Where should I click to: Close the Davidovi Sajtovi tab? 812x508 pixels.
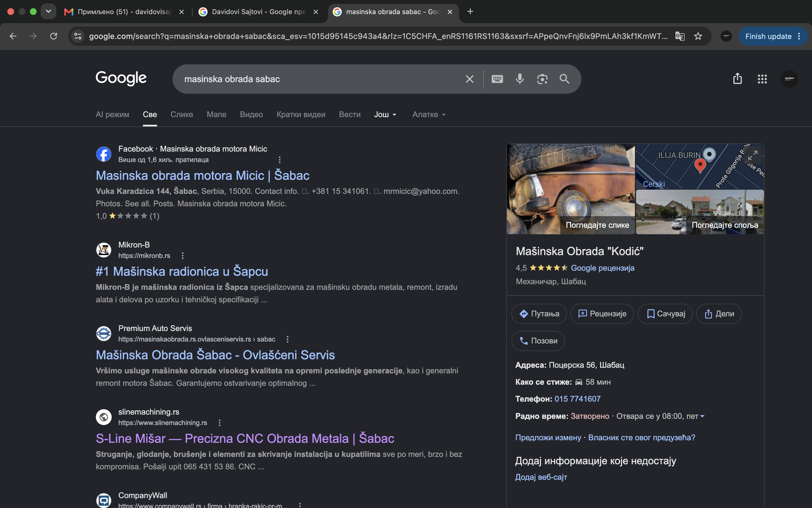tap(316, 12)
